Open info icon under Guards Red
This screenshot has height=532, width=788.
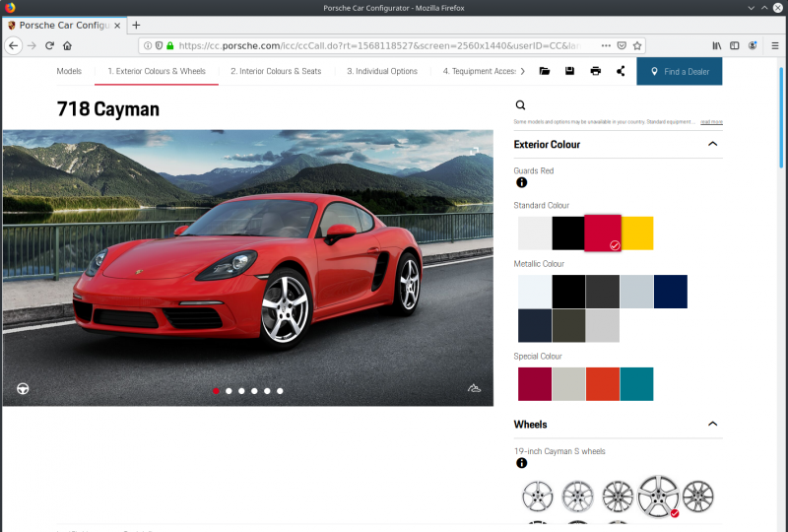[x=522, y=182]
